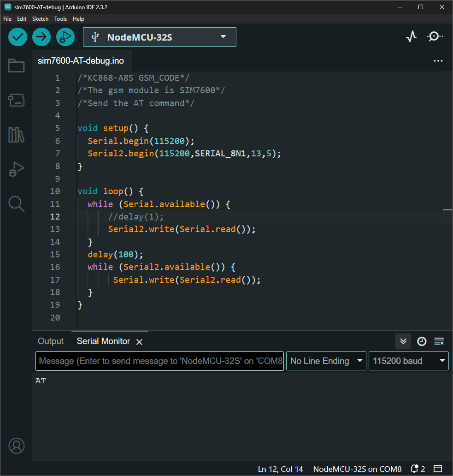Screen dimensions: 453x476
Task: Open the Search magnifier in sidebar
Action: [x=16, y=203]
